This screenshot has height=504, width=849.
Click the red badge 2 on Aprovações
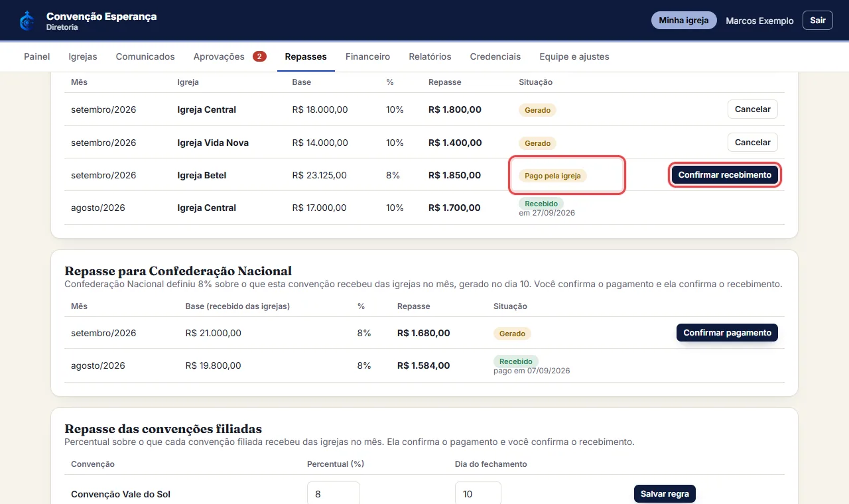[259, 56]
